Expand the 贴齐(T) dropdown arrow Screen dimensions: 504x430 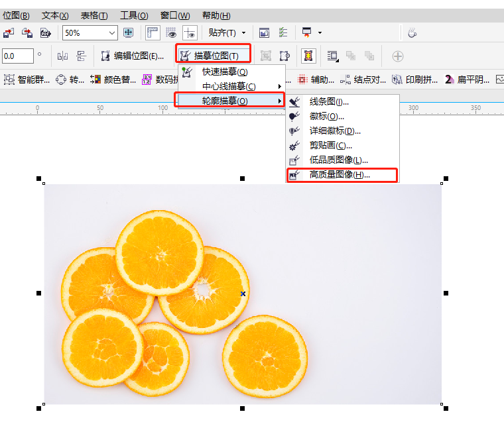click(x=243, y=32)
